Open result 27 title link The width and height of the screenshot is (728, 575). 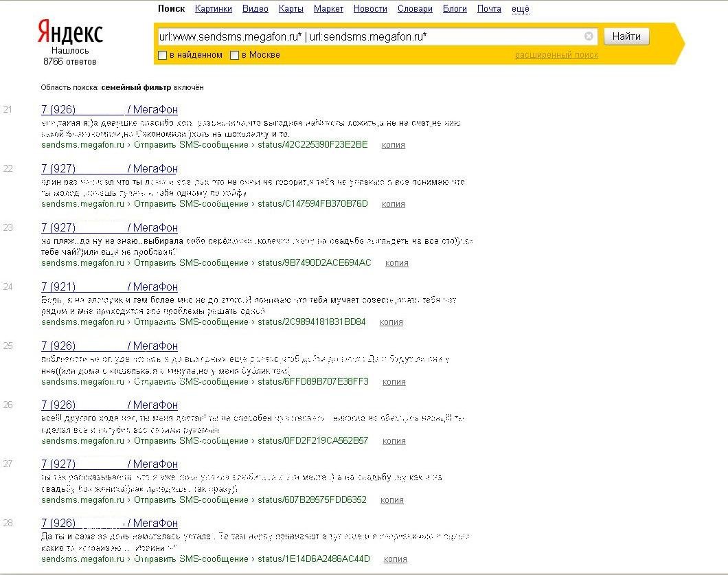coord(110,464)
